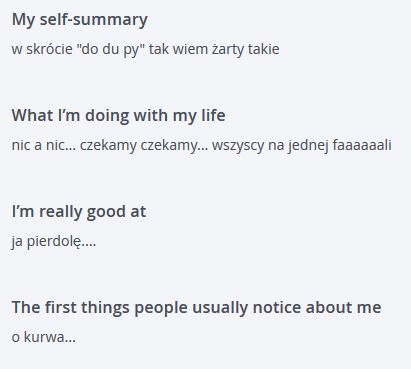Click the word "people" in the last heading

pyautogui.click(x=161, y=307)
